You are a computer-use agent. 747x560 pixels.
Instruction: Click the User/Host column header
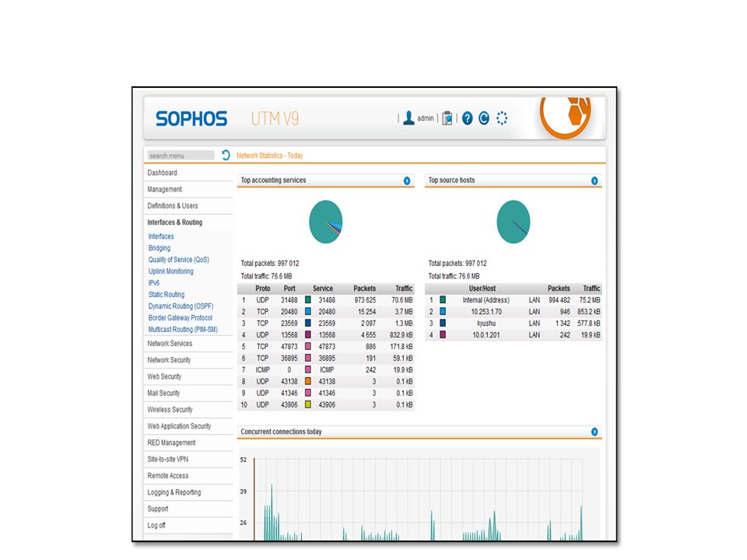[482, 289]
